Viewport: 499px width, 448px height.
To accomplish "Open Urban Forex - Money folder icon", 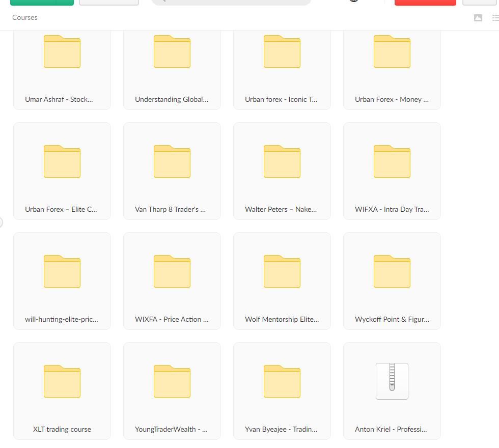I will (392, 51).
